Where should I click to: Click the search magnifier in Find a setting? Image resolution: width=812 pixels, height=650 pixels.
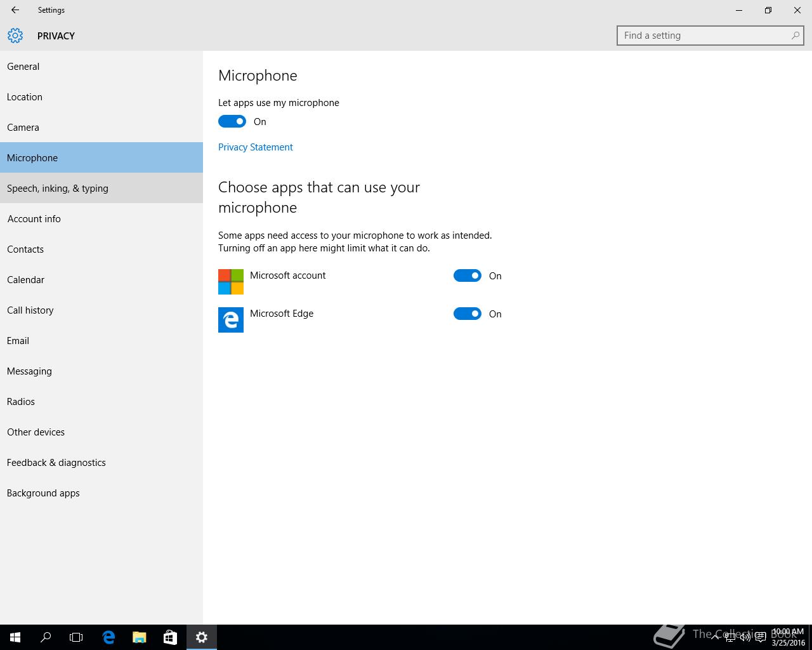[795, 36]
